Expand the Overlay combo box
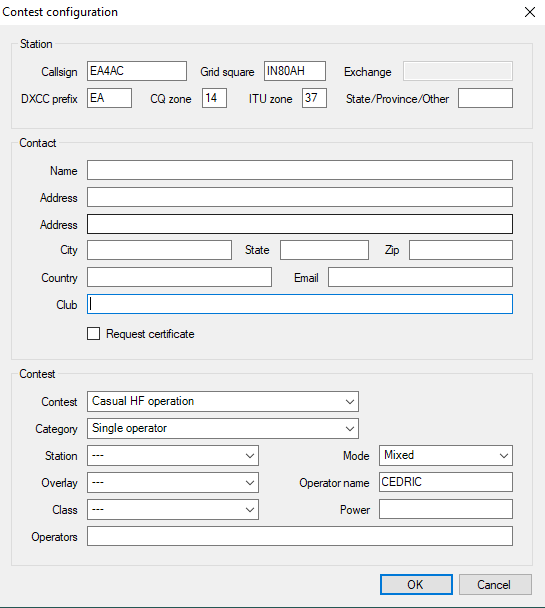This screenshot has width=545, height=608. (x=173, y=482)
